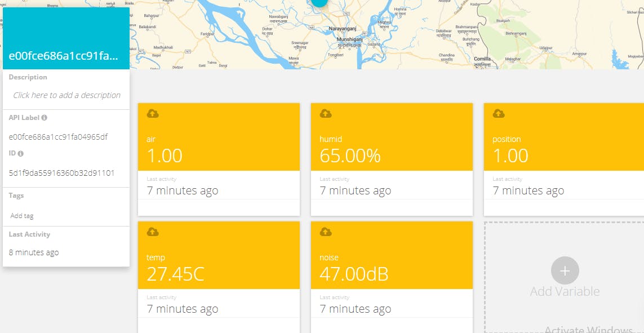Open the position variable card
644x333 pixels.
(x=564, y=159)
